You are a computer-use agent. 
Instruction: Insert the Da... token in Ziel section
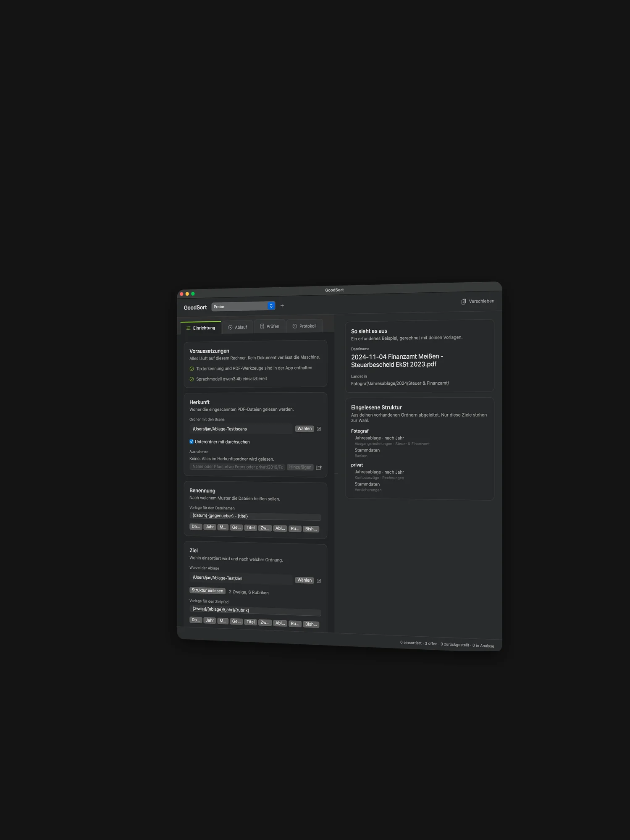point(196,620)
